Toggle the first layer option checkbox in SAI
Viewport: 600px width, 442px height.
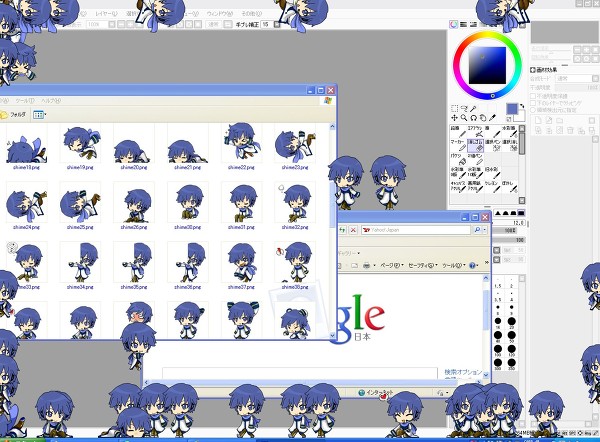533,96
